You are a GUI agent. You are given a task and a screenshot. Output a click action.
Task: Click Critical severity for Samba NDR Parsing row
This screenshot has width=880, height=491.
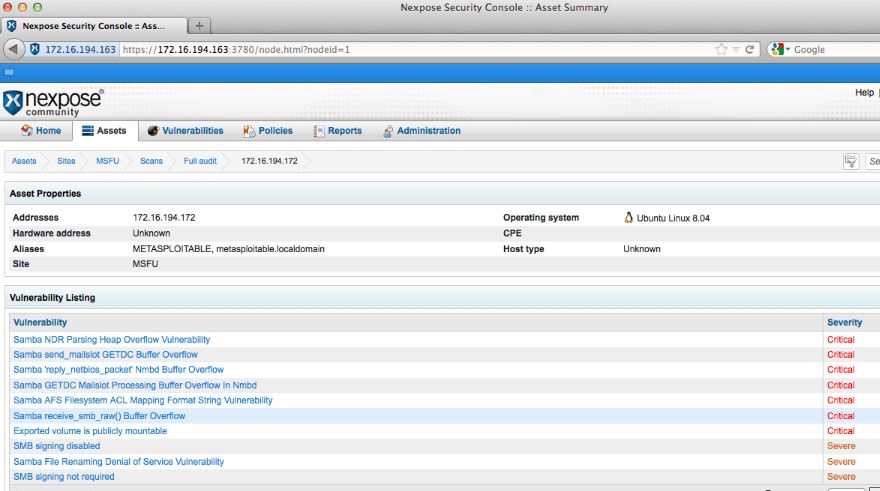coord(840,339)
